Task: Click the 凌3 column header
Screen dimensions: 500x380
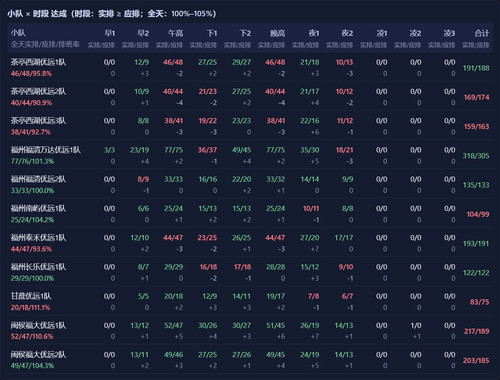Action: point(449,33)
